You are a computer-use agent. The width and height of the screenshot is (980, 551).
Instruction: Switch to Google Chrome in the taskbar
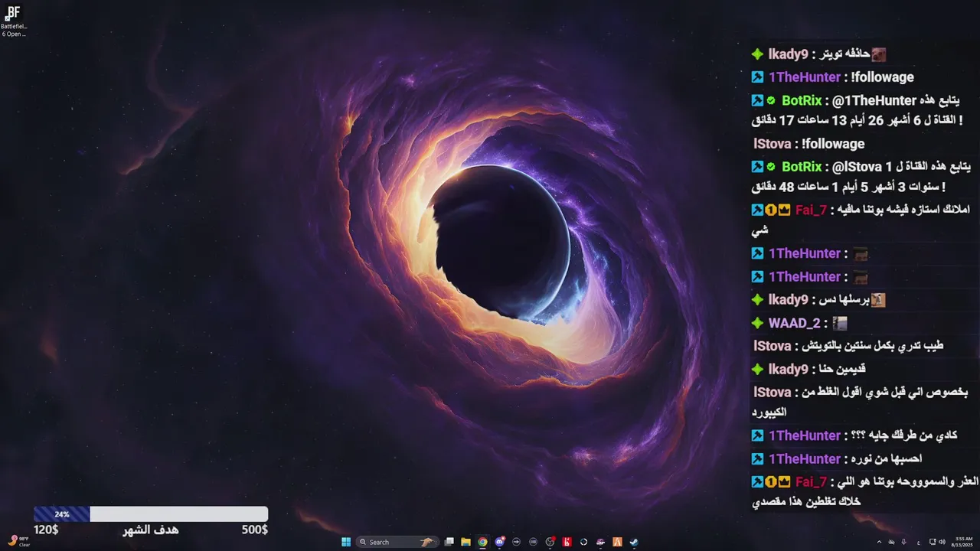tap(482, 542)
